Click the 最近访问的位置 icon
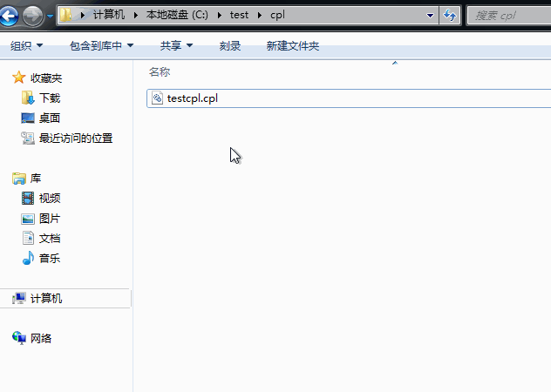The image size is (551, 392). pyautogui.click(x=28, y=138)
